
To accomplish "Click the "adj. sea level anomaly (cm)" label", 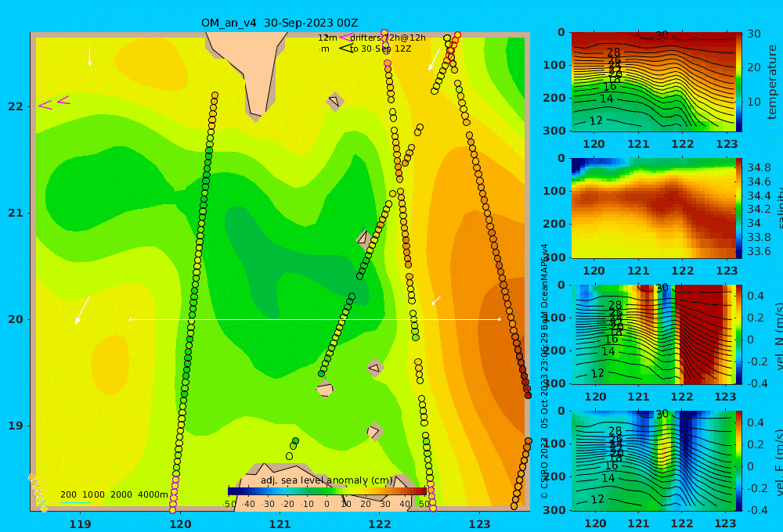I will coord(327,480).
